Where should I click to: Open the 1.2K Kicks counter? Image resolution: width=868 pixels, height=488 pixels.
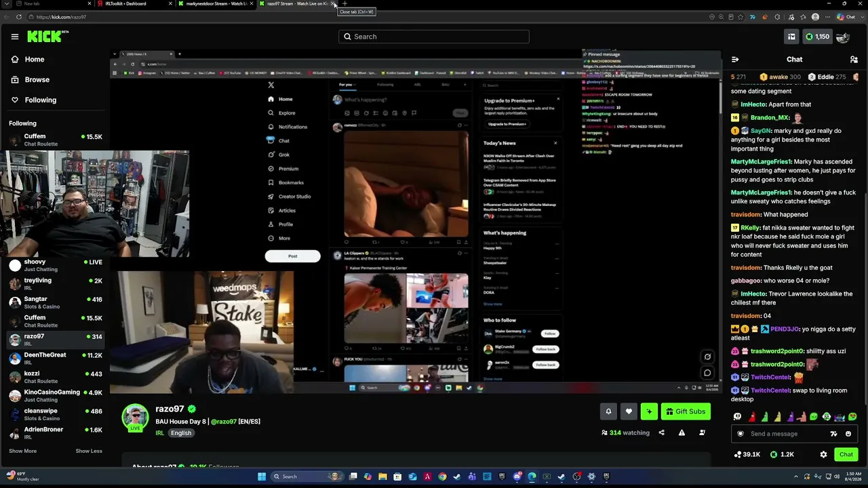tap(782, 455)
